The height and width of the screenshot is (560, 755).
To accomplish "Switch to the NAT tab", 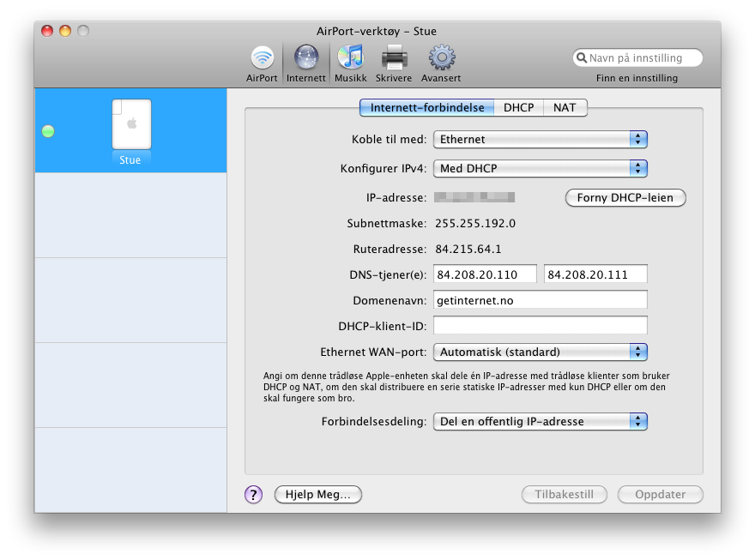I will coord(565,108).
